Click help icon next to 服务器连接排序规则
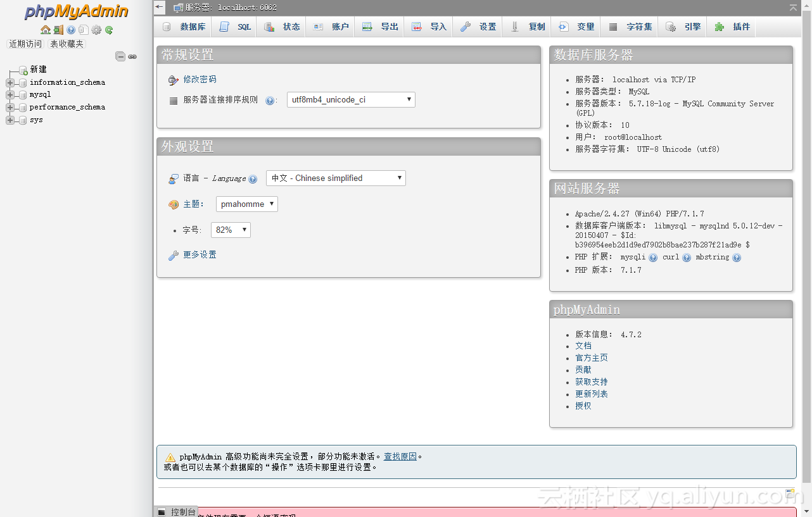Screen dimensions: 812x517 [270, 101]
